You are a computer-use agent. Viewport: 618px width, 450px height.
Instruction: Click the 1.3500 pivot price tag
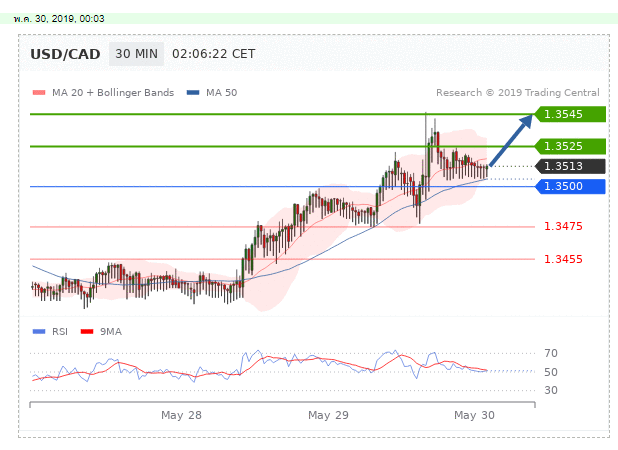coord(570,186)
